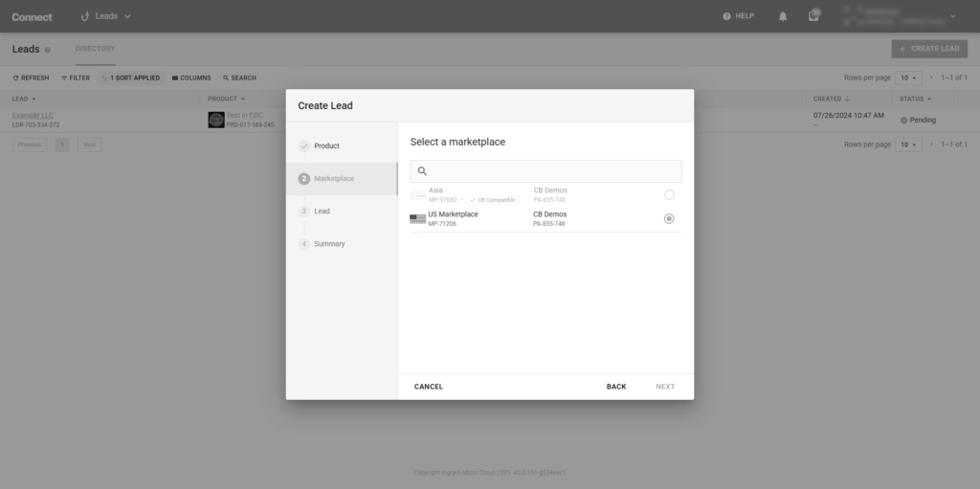
Task: Click the search magnifier icon in marketplace field
Action: tap(422, 171)
